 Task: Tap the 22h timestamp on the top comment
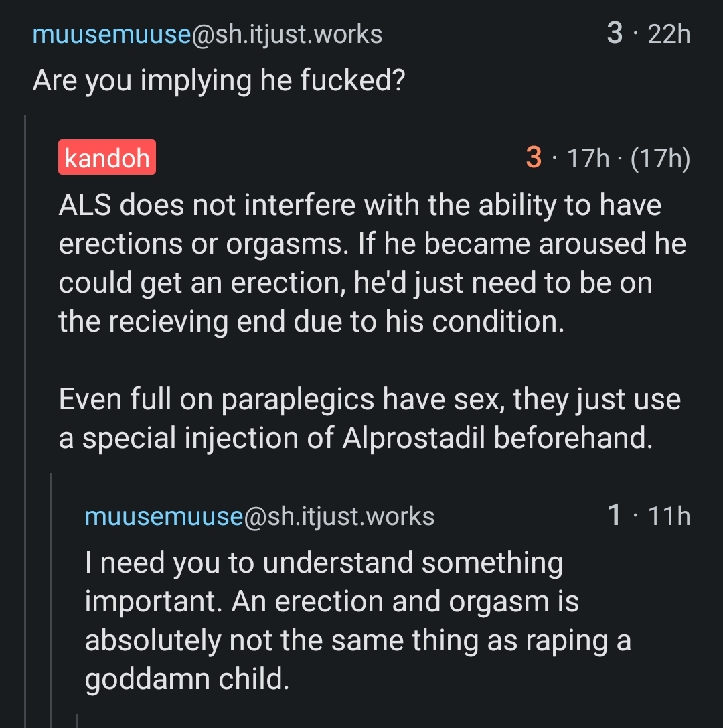[669, 34]
